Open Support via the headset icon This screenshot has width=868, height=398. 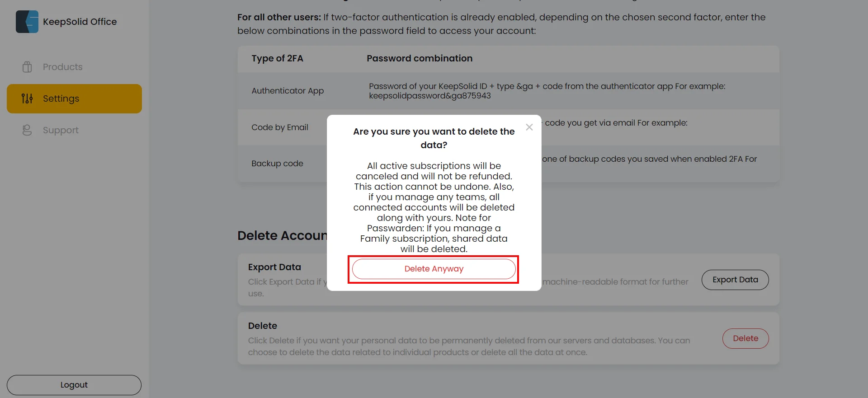coord(27,130)
